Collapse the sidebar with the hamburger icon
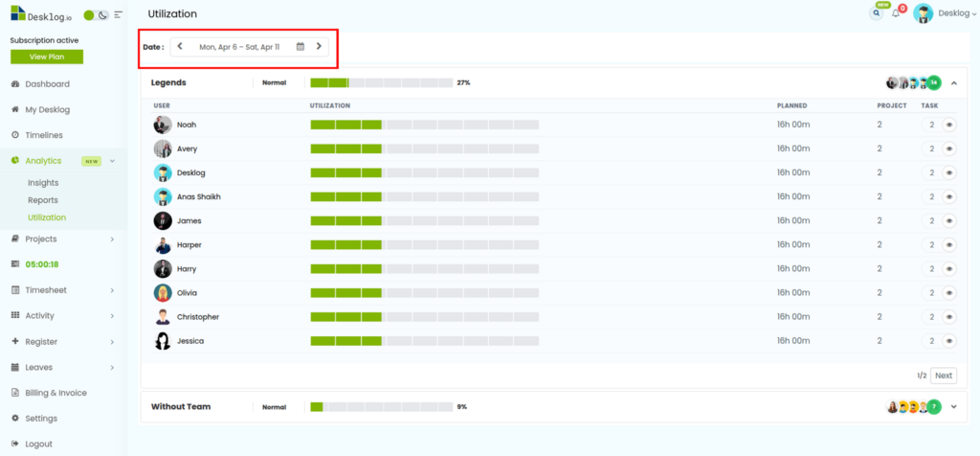 click(x=118, y=15)
